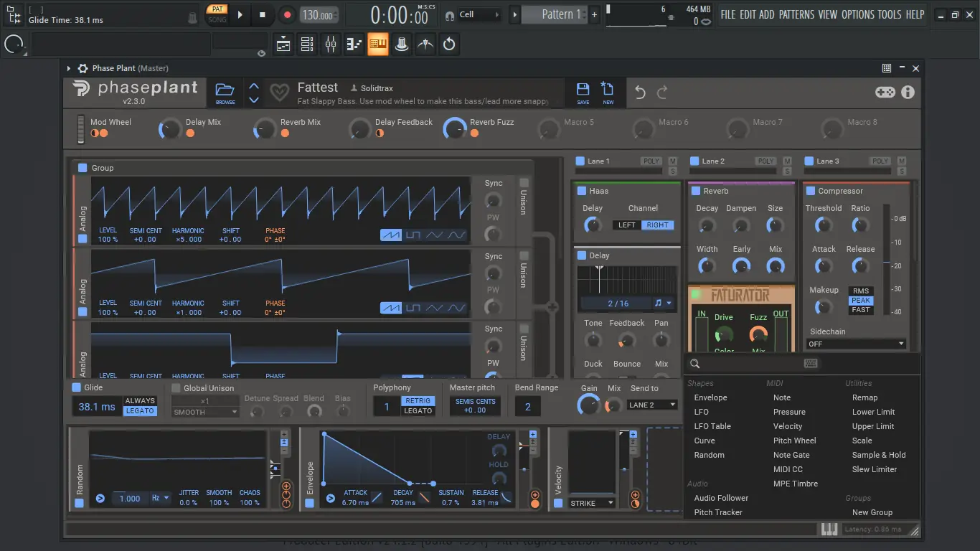The width and height of the screenshot is (980, 551).
Task: Create a new preset with the New icon
Action: point(608,90)
